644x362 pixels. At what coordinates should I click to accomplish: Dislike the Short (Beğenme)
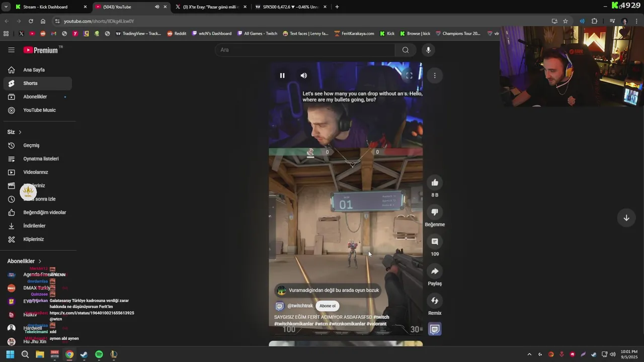coord(435,212)
